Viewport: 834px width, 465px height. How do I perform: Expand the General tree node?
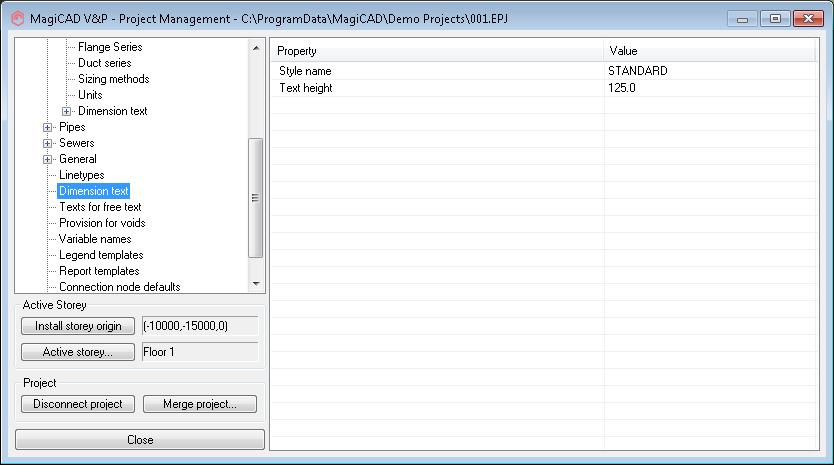tap(47, 159)
